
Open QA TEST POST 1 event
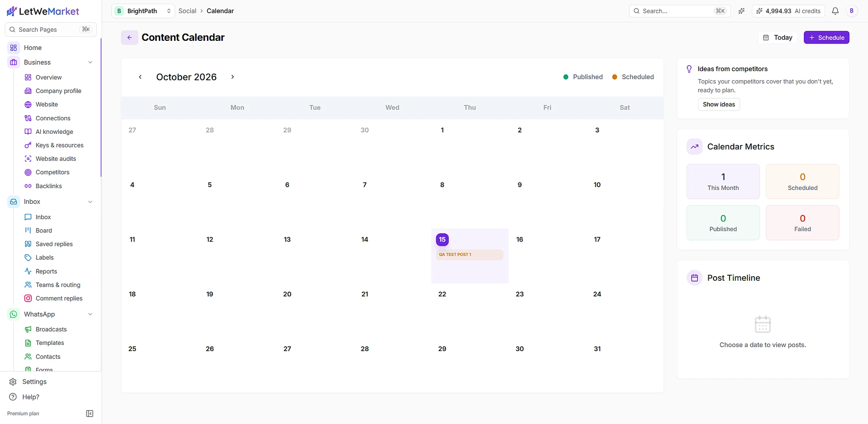coord(470,255)
